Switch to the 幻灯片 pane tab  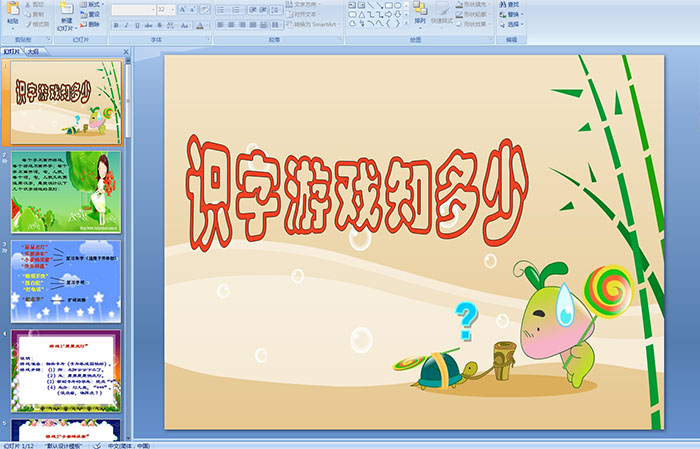[x=12, y=51]
